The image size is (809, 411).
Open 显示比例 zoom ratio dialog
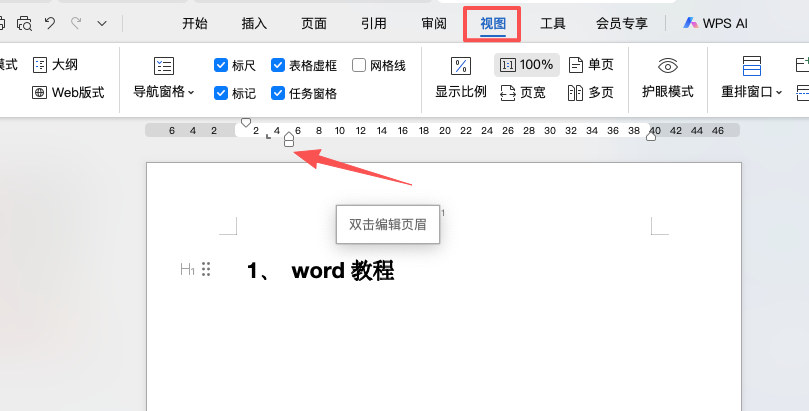pyautogui.click(x=461, y=77)
